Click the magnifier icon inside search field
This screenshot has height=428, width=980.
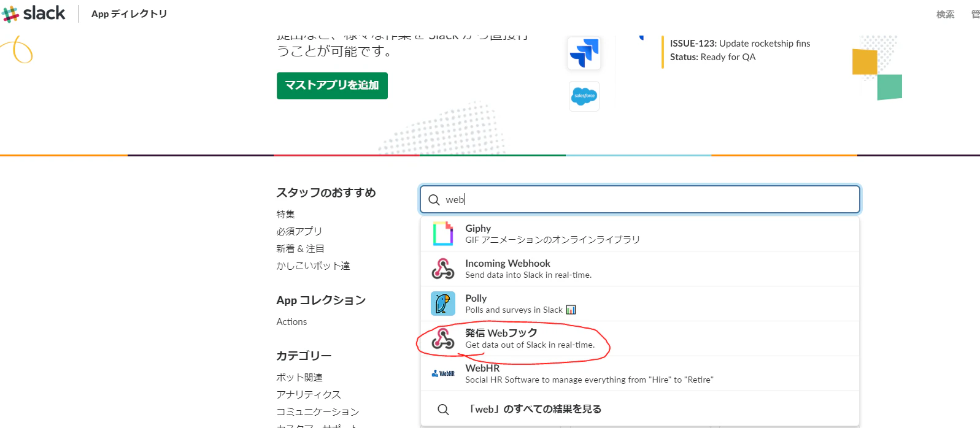point(434,200)
